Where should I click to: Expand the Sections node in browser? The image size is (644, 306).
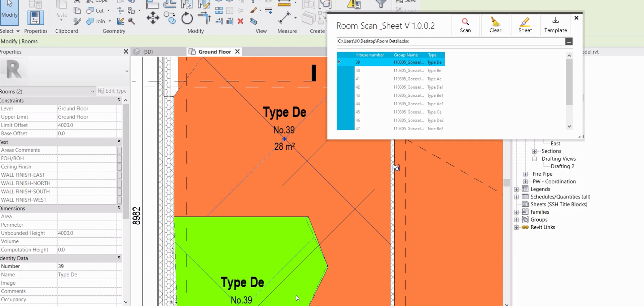(x=534, y=151)
